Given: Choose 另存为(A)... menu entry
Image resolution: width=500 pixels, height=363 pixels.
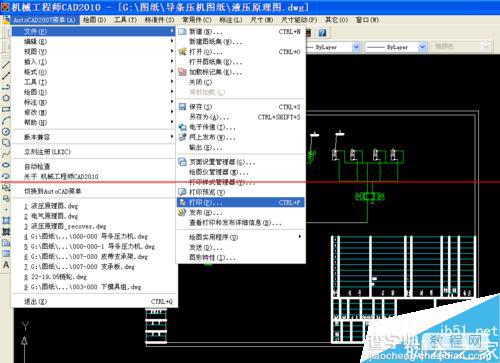Looking at the screenshot, I should 240,117.
